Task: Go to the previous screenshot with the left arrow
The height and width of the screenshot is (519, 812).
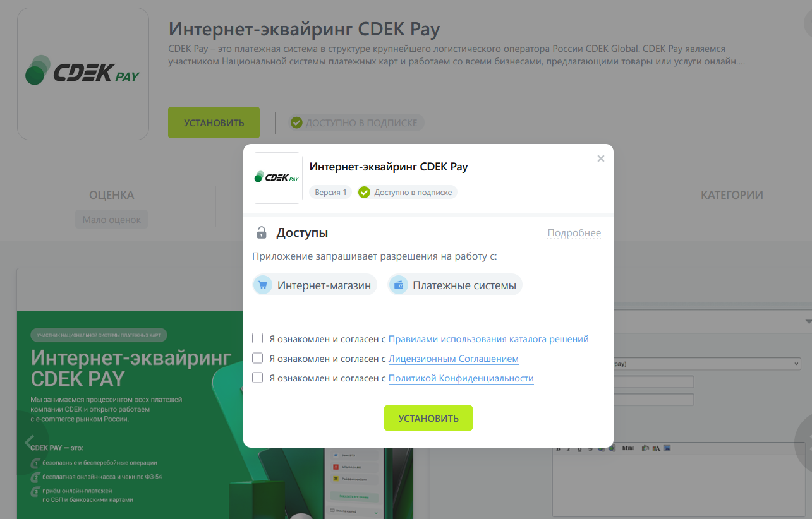Action: pyautogui.click(x=28, y=443)
